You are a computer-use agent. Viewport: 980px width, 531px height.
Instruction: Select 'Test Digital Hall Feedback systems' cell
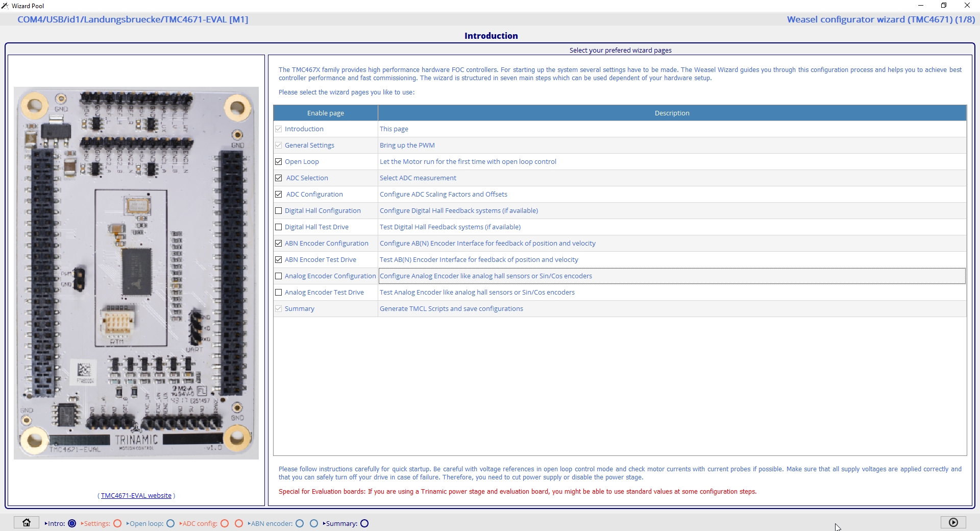pyautogui.click(x=672, y=227)
